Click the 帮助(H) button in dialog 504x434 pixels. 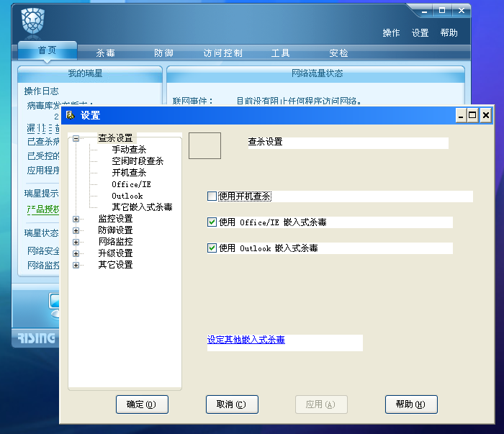[x=411, y=404]
